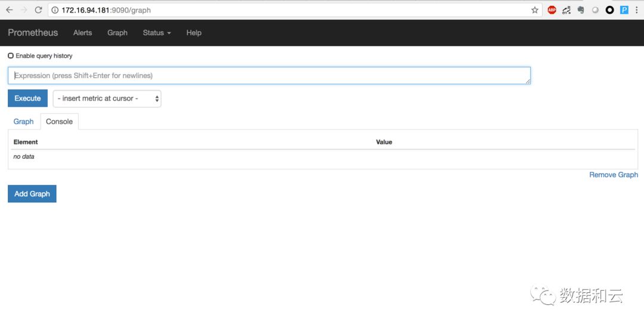Go back with the browser back arrow
This screenshot has width=644, height=324.
10,10
